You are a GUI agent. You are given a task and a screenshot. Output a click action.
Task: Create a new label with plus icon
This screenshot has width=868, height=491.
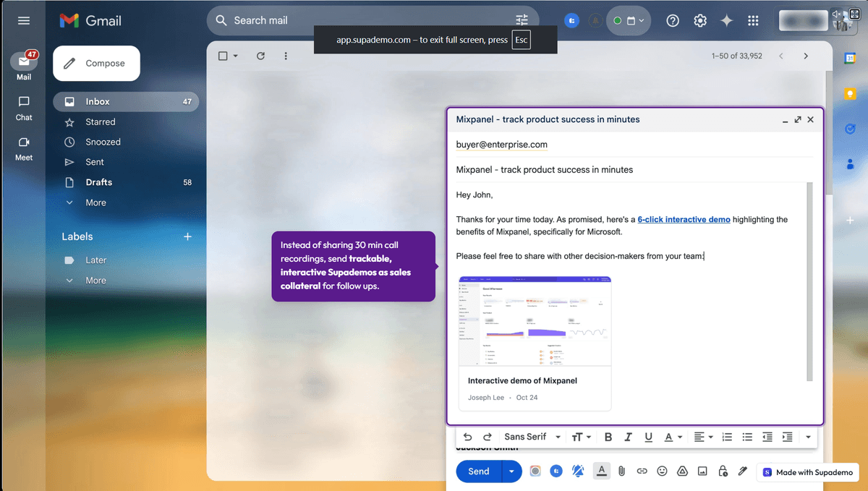187,236
